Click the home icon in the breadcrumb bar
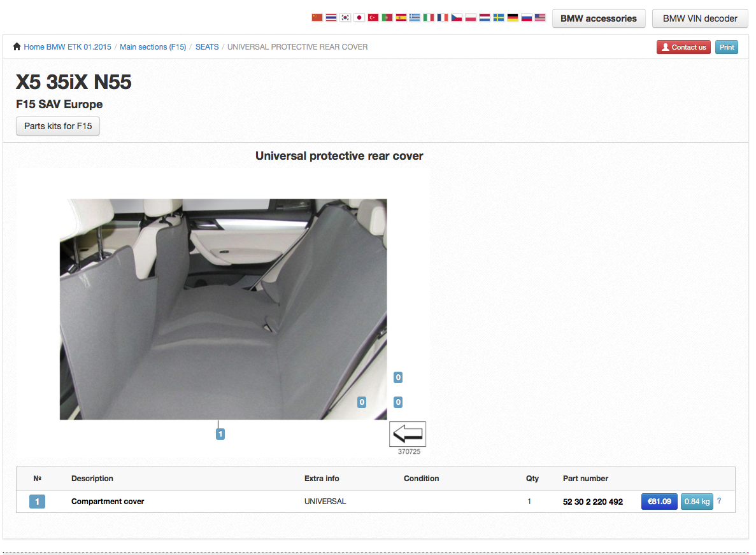 point(17,46)
